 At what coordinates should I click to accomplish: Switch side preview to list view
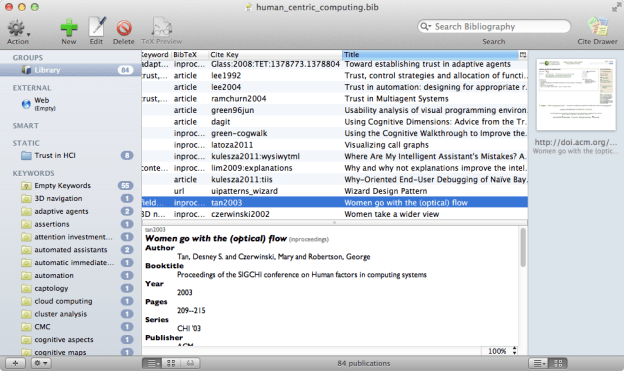coord(538,363)
